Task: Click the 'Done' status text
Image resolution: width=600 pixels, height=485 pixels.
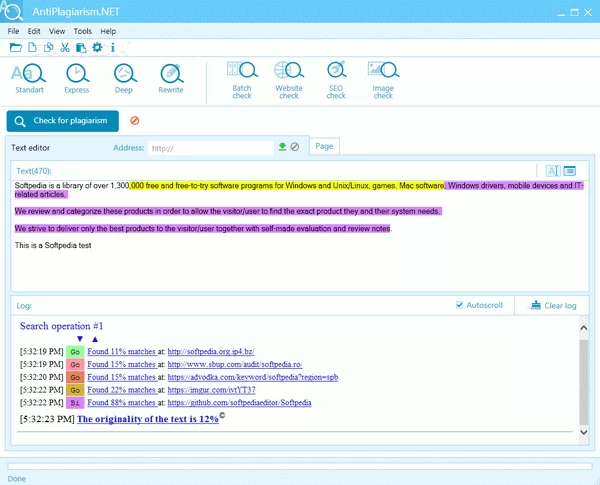Action: coord(17,479)
